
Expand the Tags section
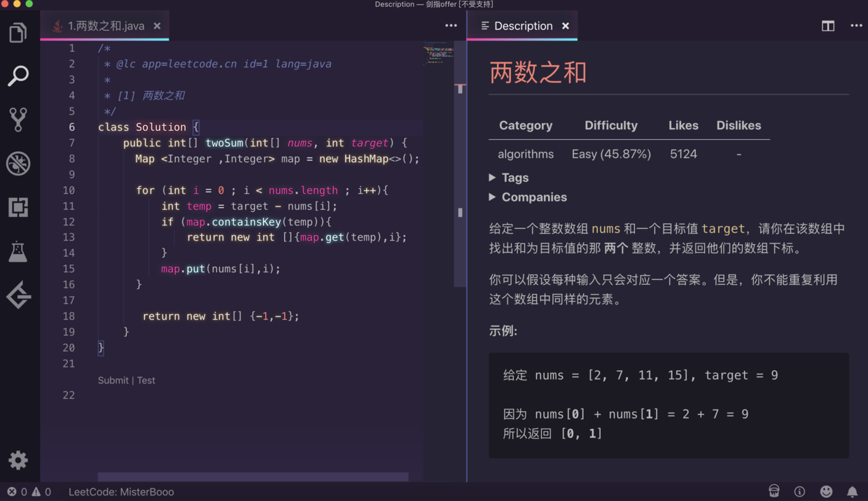(509, 178)
